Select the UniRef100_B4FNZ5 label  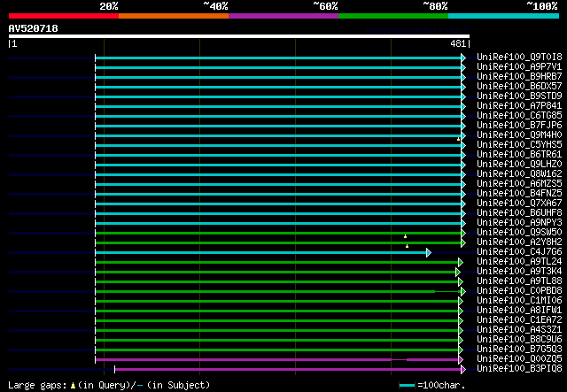519,193
